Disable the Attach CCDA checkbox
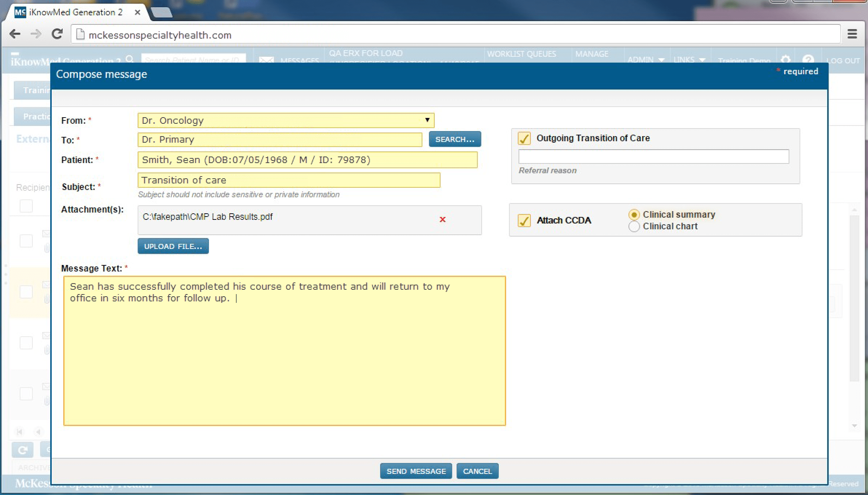This screenshot has height=495, width=868. coord(524,221)
